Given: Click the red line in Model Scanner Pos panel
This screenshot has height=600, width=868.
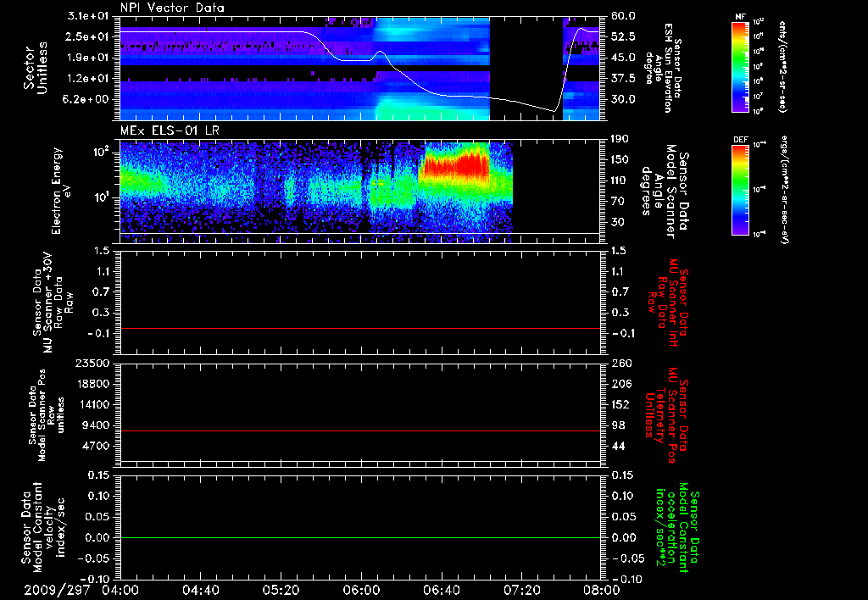Looking at the screenshot, I should click(x=359, y=431).
